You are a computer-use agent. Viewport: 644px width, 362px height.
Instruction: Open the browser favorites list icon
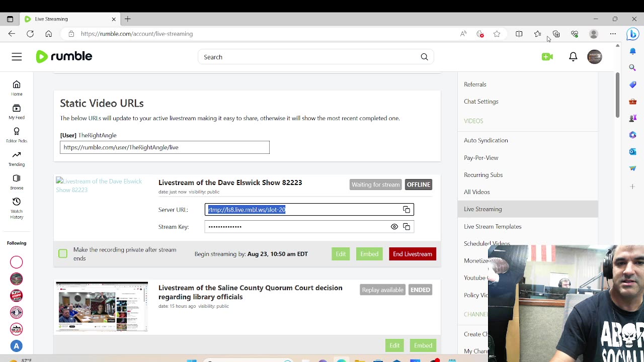[537, 34]
